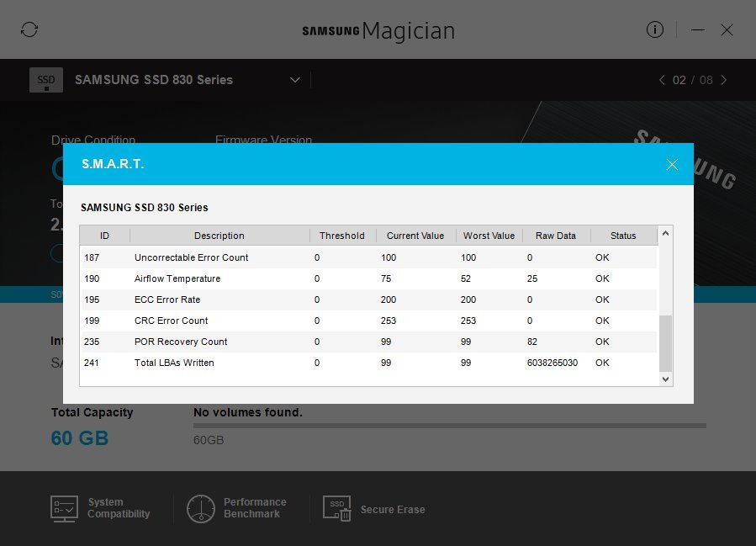Open the information icon
The height and width of the screenshot is (546, 756).
coord(654,29)
